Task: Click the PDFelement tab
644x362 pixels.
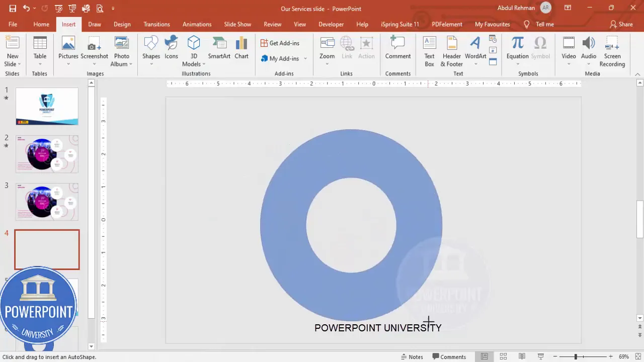Action: coord(447,24)
